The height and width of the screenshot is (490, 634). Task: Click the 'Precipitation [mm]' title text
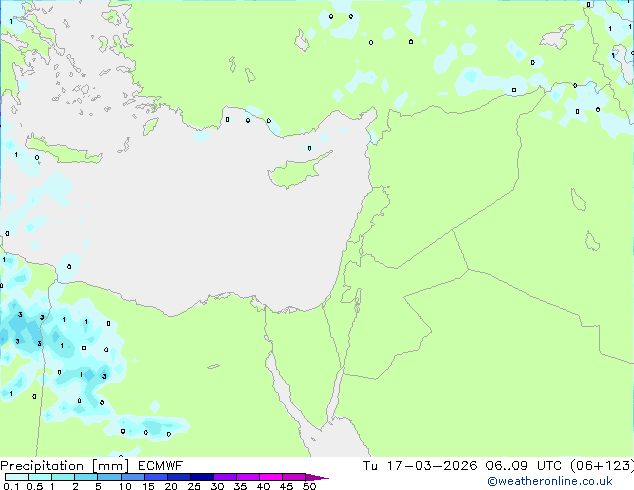point(65,466)
